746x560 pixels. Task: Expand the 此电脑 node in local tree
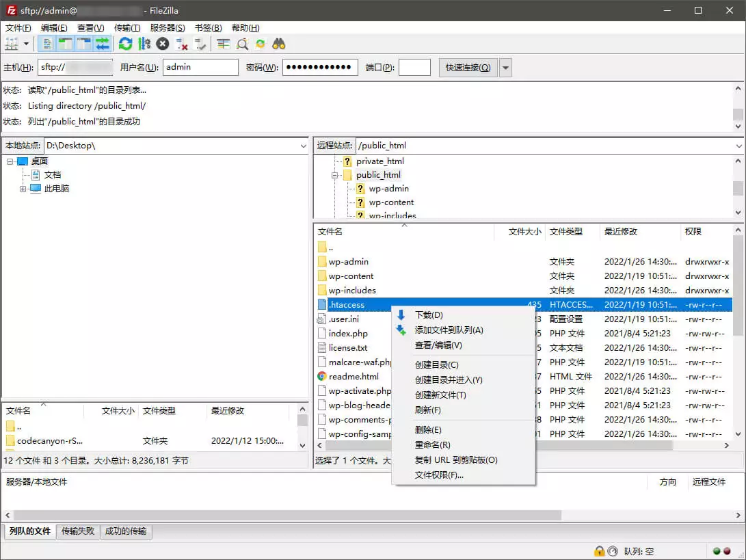(23, 189)
